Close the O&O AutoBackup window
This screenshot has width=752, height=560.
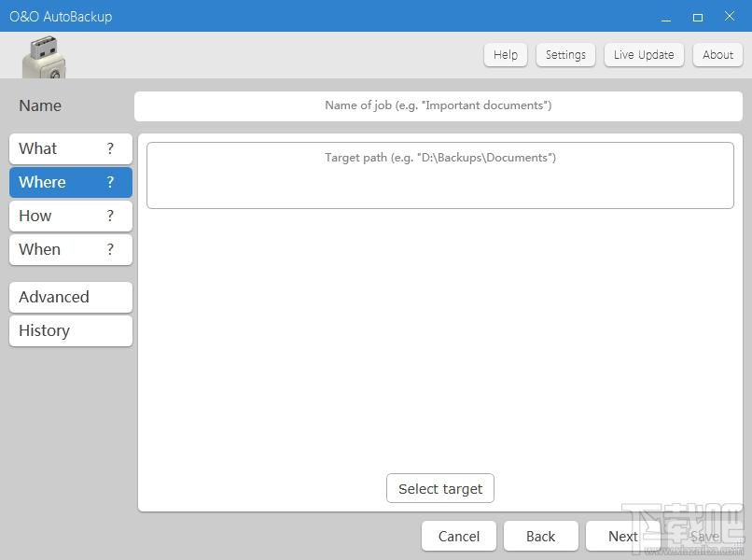[730, 16]
